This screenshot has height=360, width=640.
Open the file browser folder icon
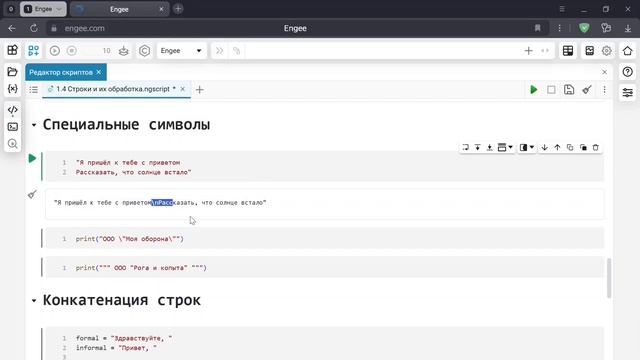click(x=13, y=72)
